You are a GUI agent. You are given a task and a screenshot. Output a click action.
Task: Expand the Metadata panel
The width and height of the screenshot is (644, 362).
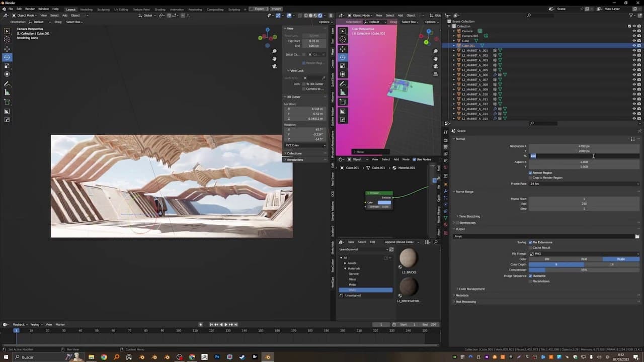coord(462,296)
